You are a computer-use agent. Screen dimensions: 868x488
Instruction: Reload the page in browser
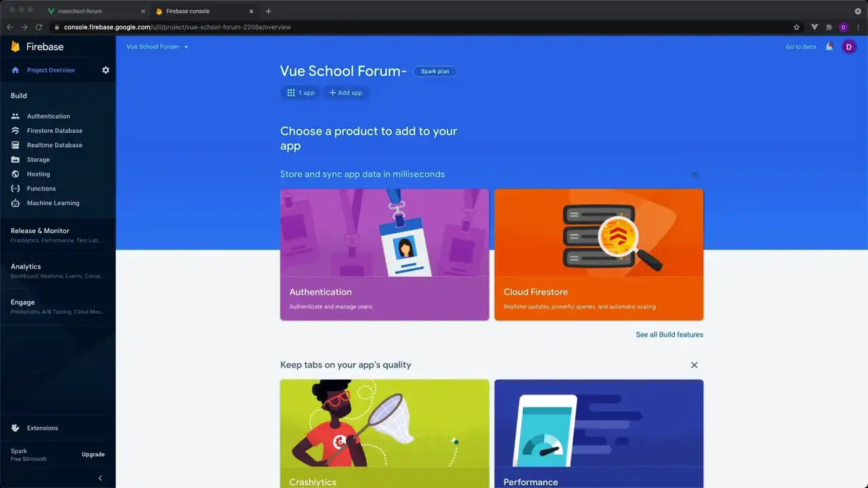(39, 27)
